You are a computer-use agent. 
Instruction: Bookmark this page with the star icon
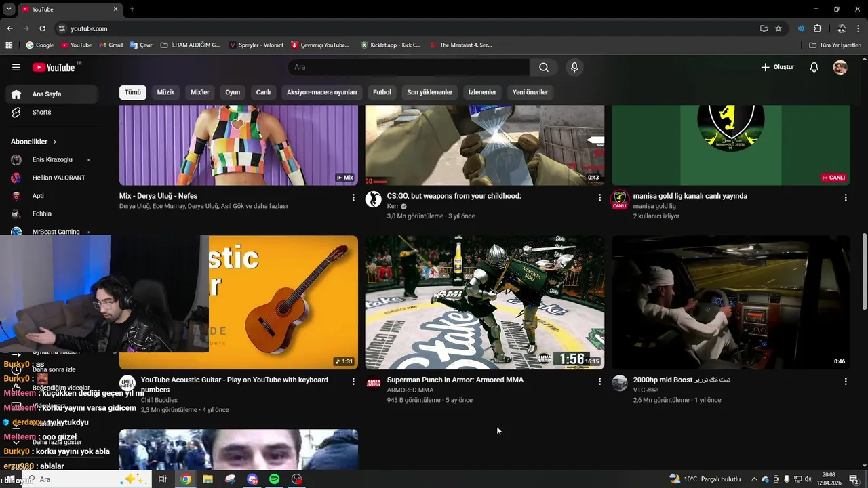click(x=778, y=28)
